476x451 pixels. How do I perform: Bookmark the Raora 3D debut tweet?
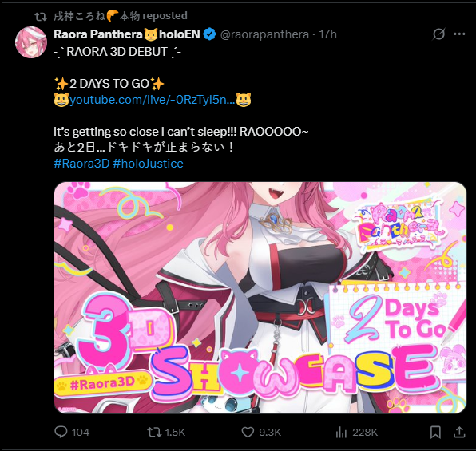[435, 432]
